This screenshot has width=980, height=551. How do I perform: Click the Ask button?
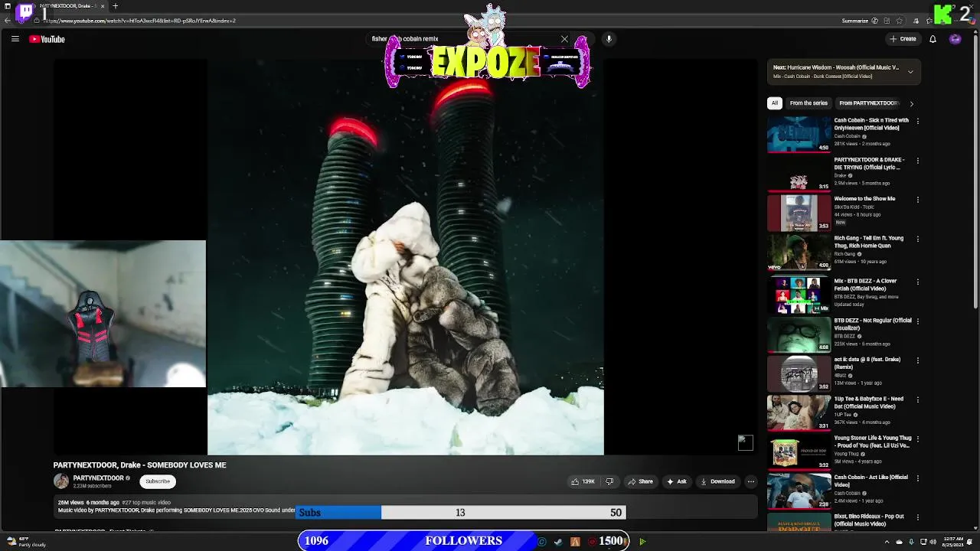(x=677, y=481)
